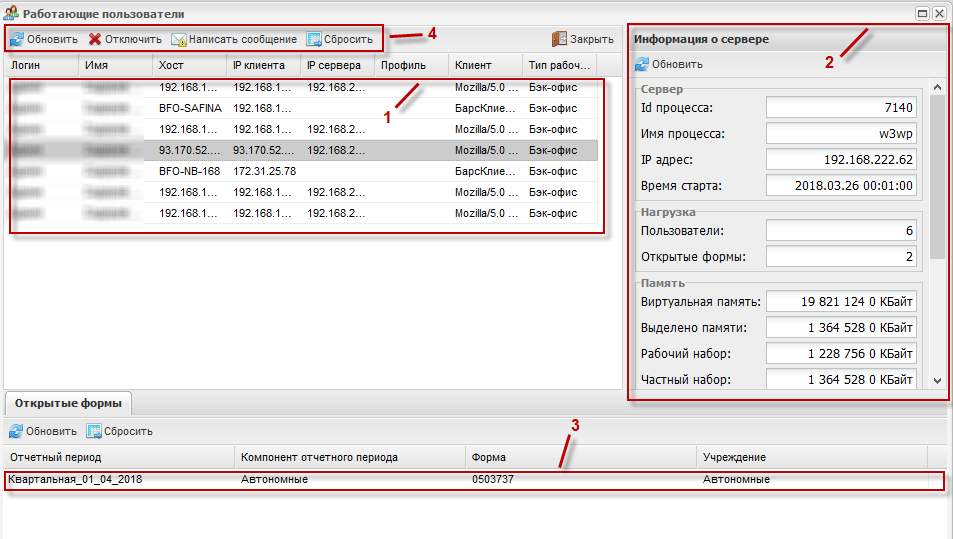This screenshot has width=953, height=539.
Task: Click the Id процесса field showing 7140
Action: [841, 107]
